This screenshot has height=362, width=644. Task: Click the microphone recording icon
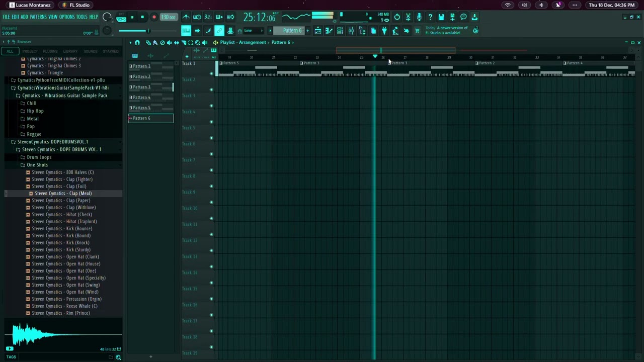click(419, 17)
